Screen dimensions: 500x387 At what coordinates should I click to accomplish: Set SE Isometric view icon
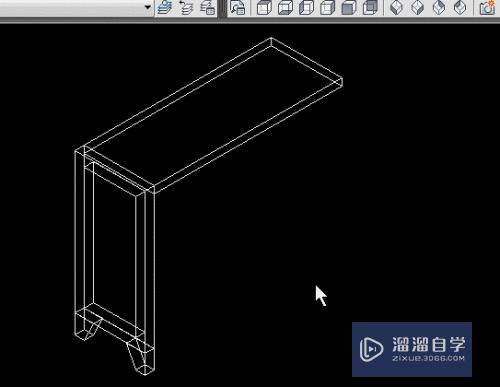click(417, 8)
